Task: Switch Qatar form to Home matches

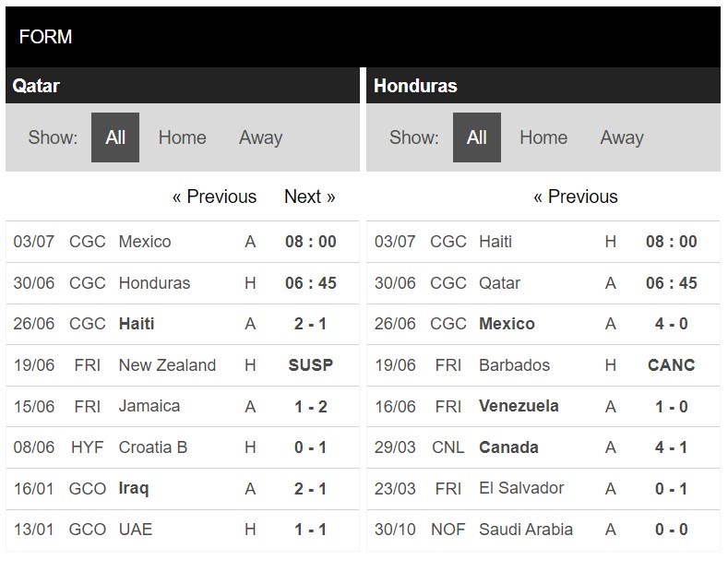Action: pyautogui.click(x=182, y=137)
